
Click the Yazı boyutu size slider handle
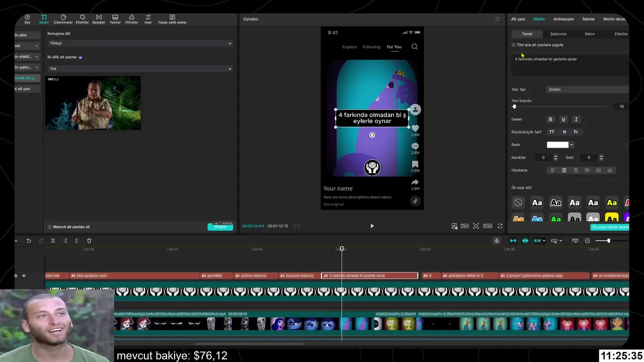coord(514,107)
